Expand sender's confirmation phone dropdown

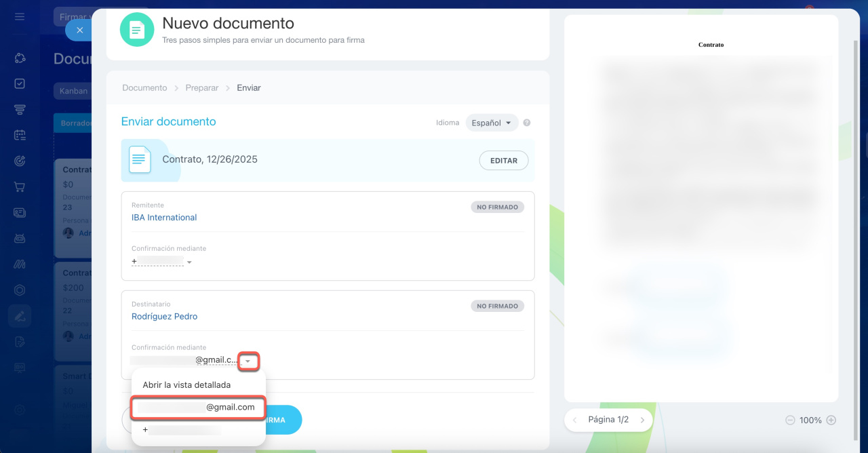(189, 262)
